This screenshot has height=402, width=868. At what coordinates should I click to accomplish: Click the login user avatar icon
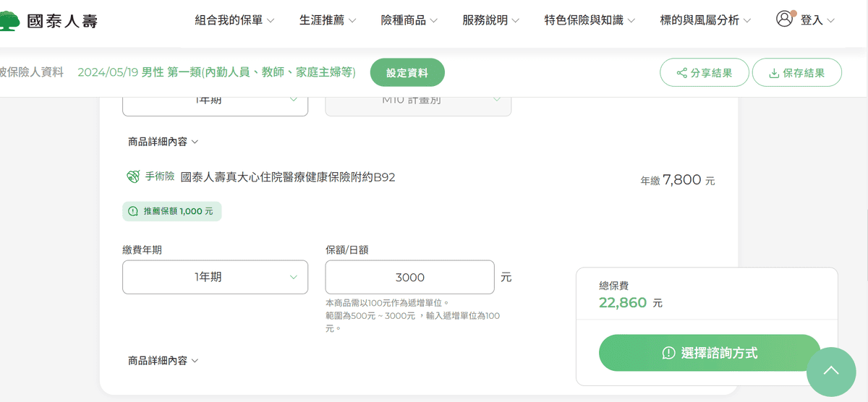pyautogui.click(x=785, y=19)
